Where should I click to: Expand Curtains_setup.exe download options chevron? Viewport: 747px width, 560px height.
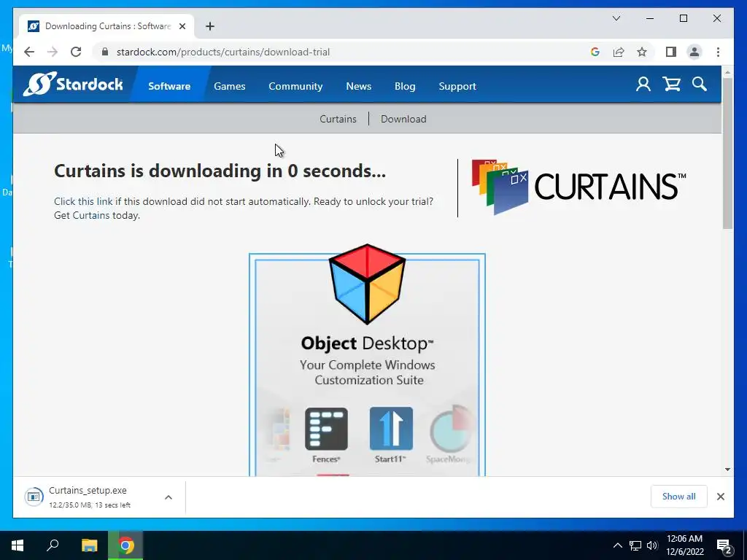(x=169, y=497)
